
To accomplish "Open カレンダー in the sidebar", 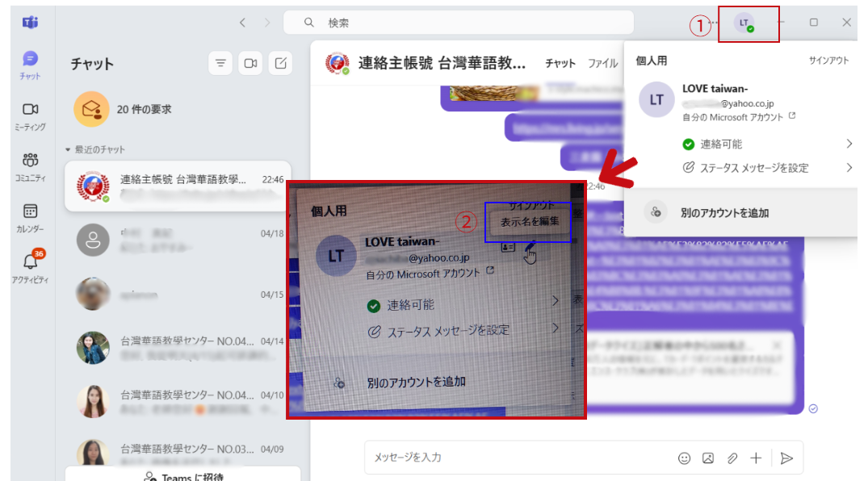I will pos(30,217).
